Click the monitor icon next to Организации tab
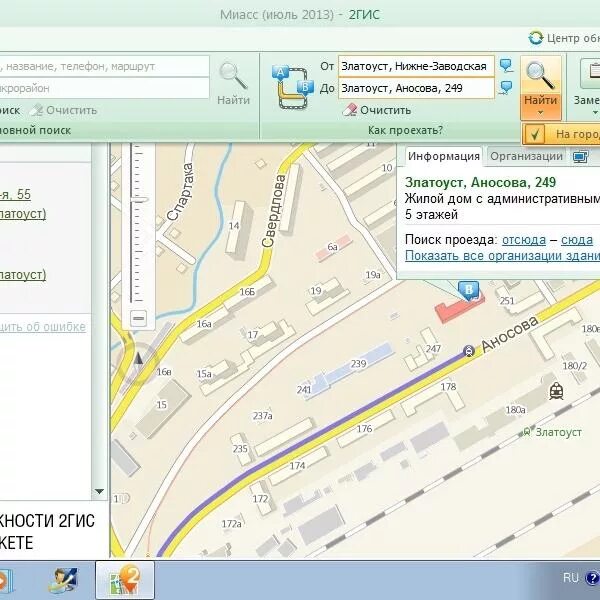 (x=580, y=157)
